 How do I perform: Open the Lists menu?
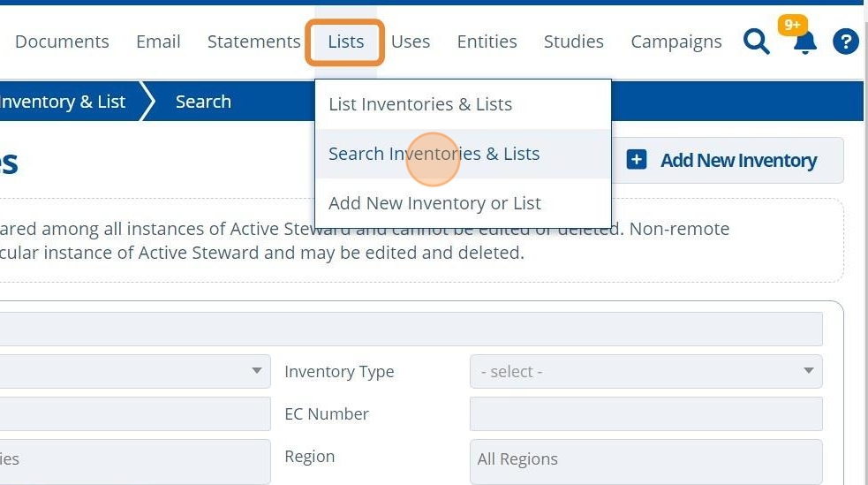click(345, 42)
